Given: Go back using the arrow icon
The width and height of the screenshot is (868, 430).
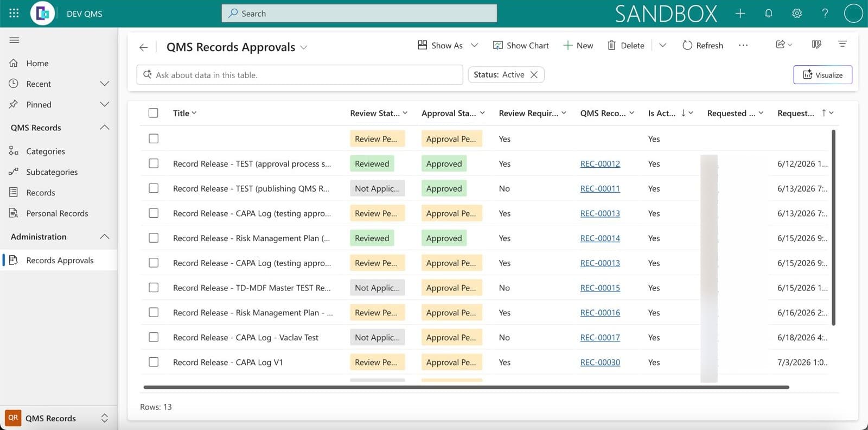Looking at the screenshot, I should coord(143,47).
